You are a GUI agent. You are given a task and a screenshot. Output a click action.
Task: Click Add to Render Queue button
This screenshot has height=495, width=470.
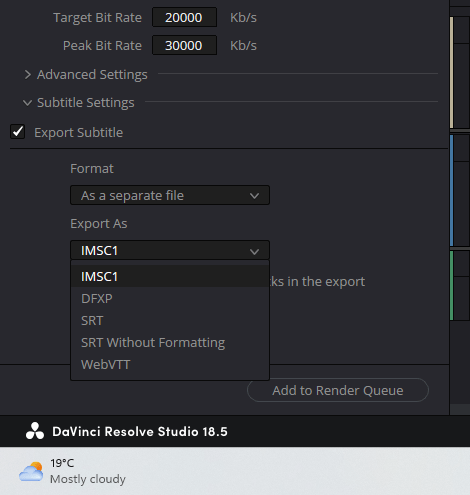pyautogui.click(x=338, y=390)
